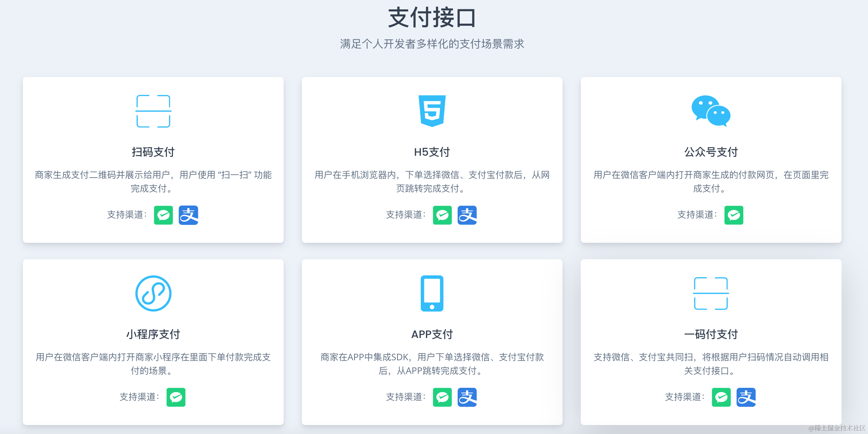Click the 扫码支付 card title

click(x=153, y=152)
